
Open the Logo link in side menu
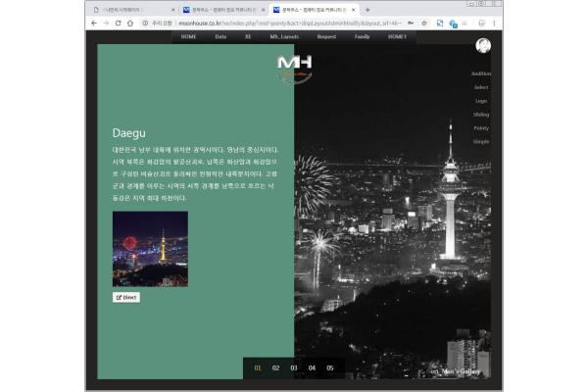coord(481,101)
